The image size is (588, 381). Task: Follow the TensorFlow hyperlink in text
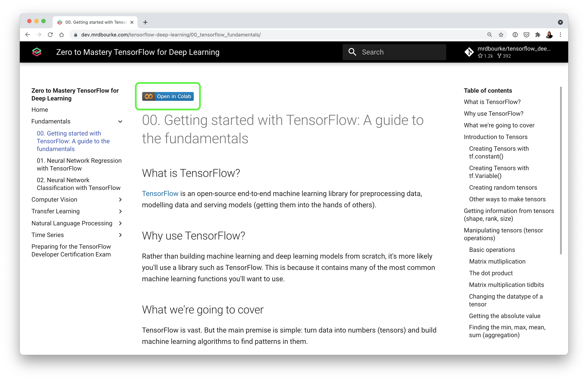pos(160,194)
